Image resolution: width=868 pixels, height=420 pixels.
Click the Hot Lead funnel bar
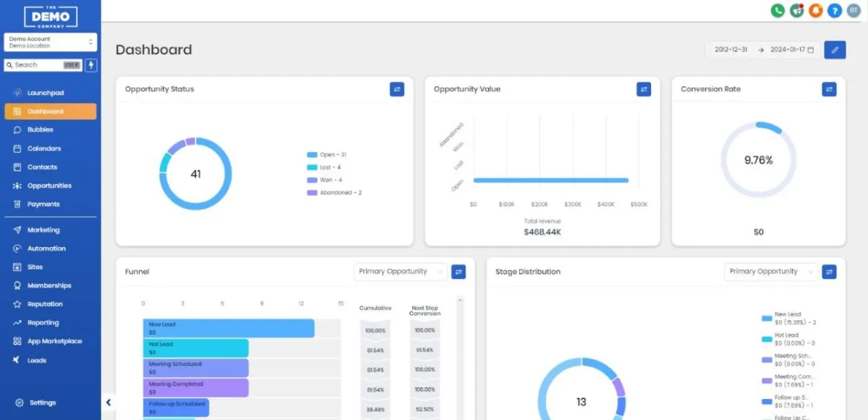point(196,348)
